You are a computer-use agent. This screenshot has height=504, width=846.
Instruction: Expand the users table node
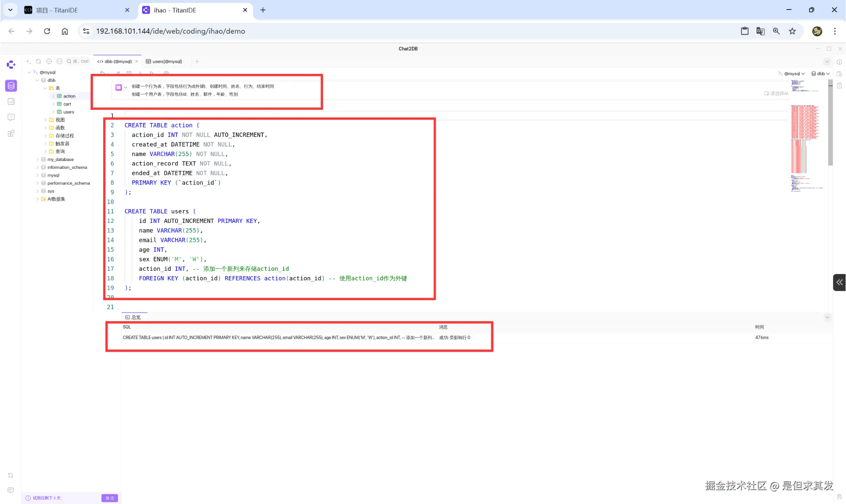pyautogui.click(x=53, y=112)
